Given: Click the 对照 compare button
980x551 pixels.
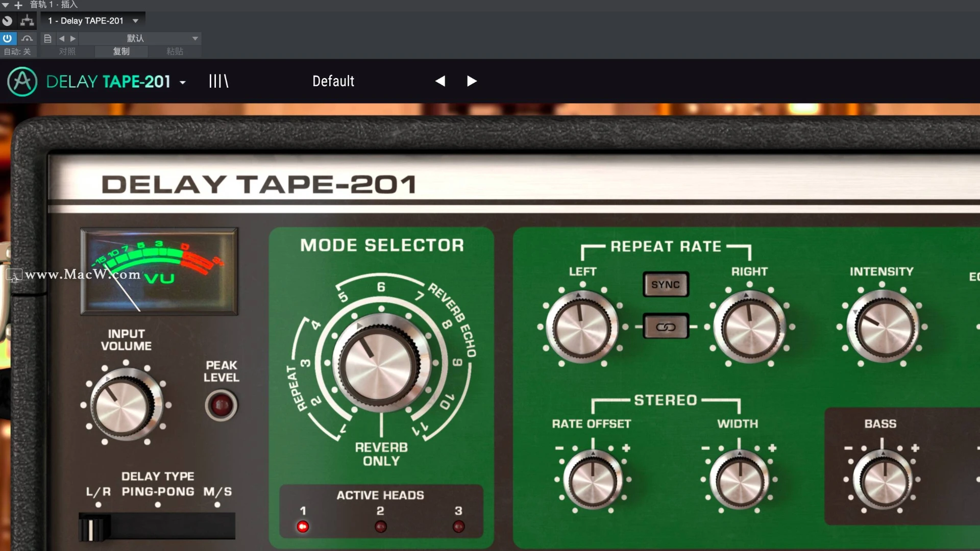Looking at the screenshot, I should tap(67, 52).
